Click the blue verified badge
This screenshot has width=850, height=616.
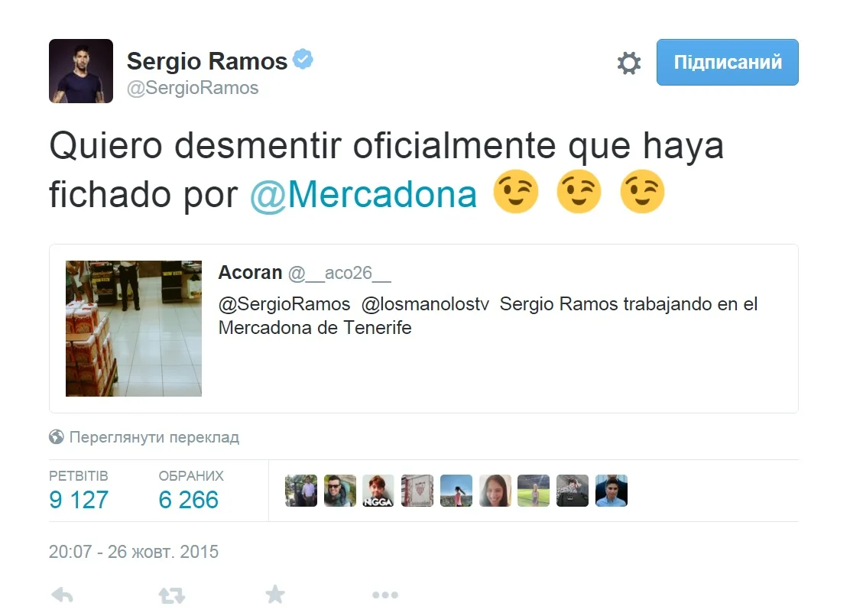click(x=303, y=59)
